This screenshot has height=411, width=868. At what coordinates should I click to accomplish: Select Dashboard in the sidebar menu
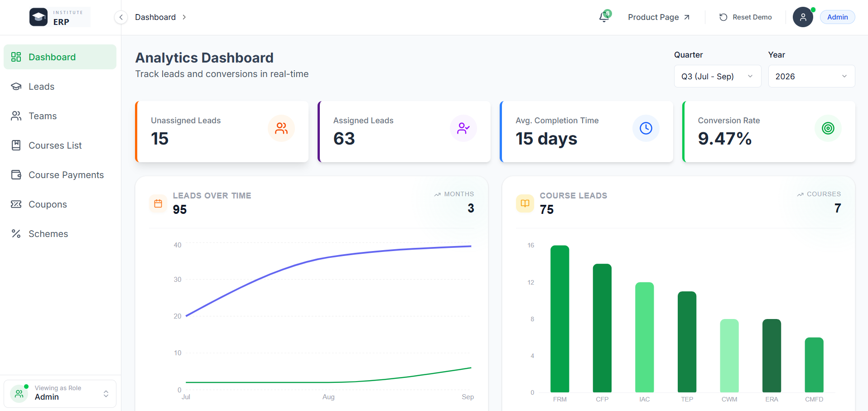click(60, 57)
